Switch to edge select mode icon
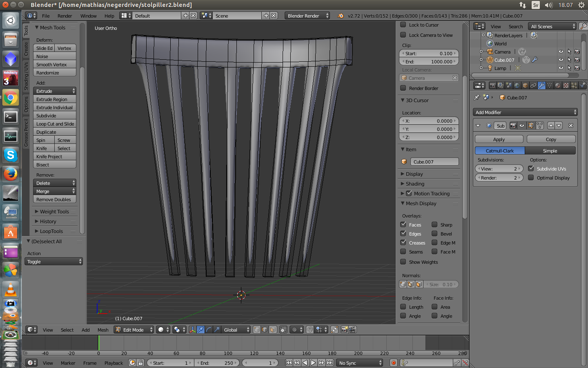The image size is (588, 368). point(265,330)
